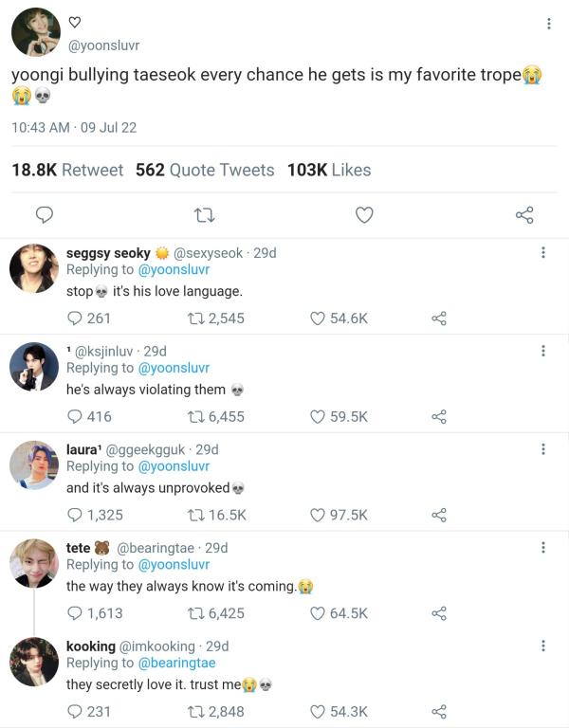
Task: Share the main tweet
Action: (524, 215)
